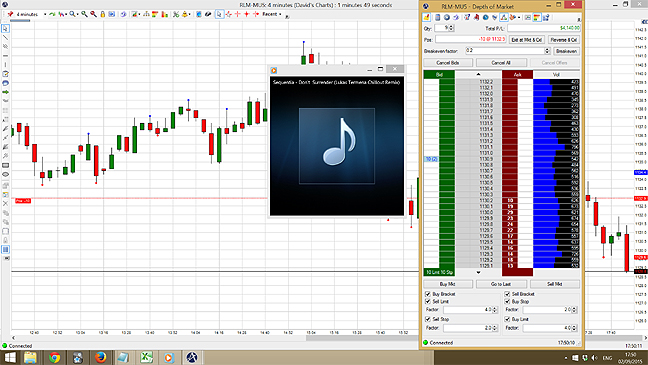Select the arrow pointer cursor tool in chart toolbar

coord(219,14)
